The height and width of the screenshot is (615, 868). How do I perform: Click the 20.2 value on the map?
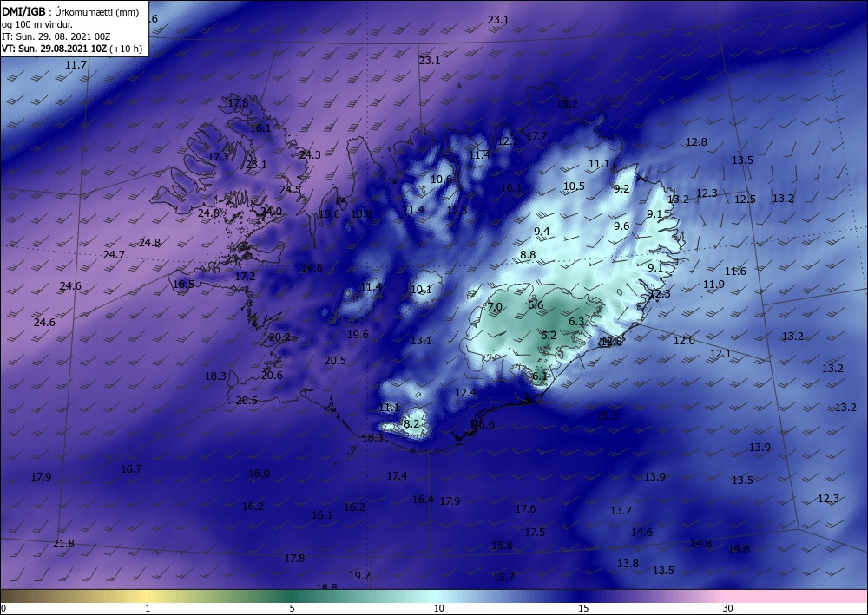point(279,337)
